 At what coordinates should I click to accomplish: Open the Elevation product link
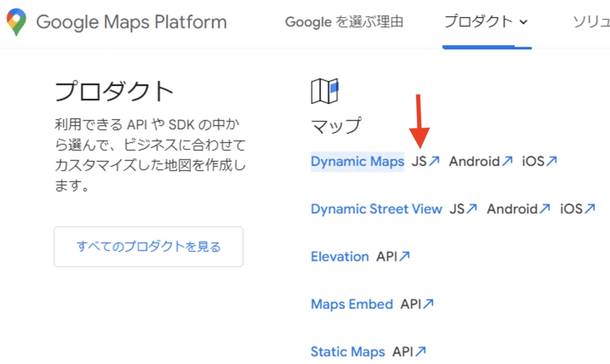click(340, 257)
